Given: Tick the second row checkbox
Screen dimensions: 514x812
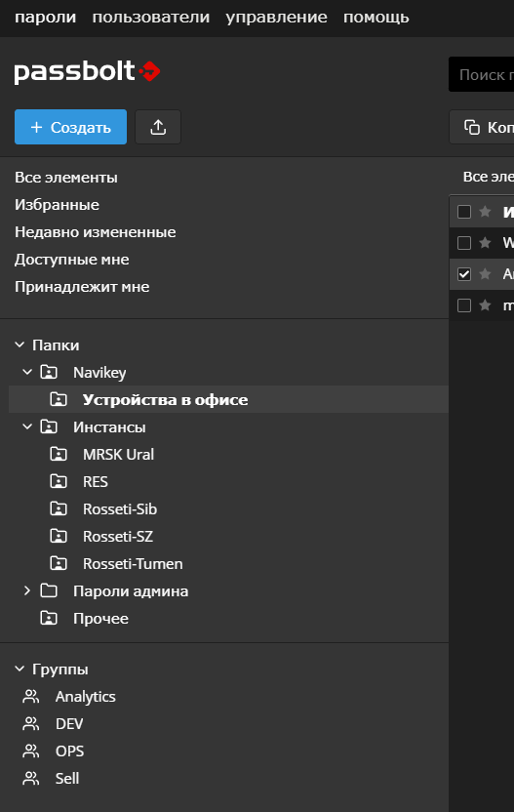Looking at the screenshot, I should [464, 242].
